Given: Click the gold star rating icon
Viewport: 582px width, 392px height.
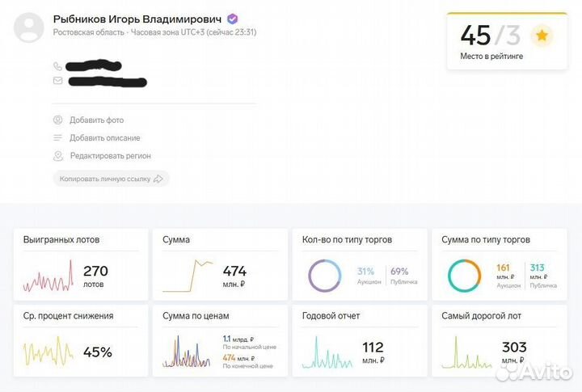Looking at the screenshot, I should click(542, 36).
